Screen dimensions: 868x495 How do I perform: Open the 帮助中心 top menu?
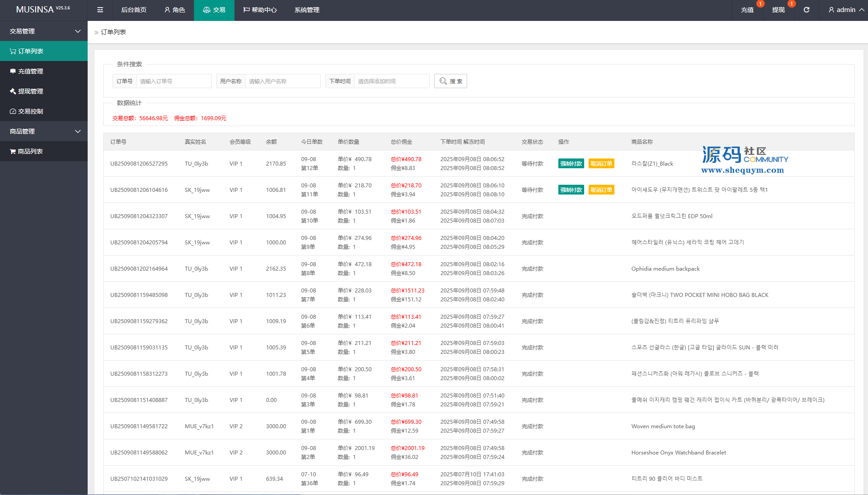pos(260,10)
